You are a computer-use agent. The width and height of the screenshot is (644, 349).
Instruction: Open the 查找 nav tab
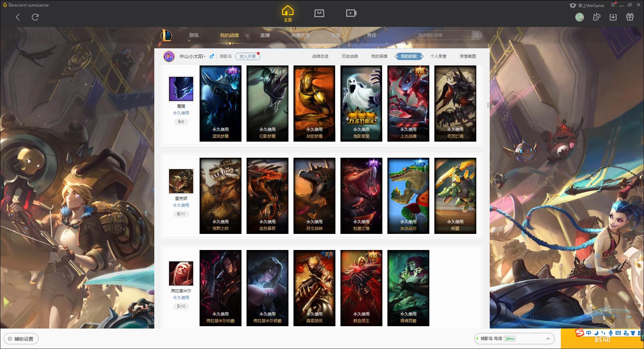tap(372, 35)
